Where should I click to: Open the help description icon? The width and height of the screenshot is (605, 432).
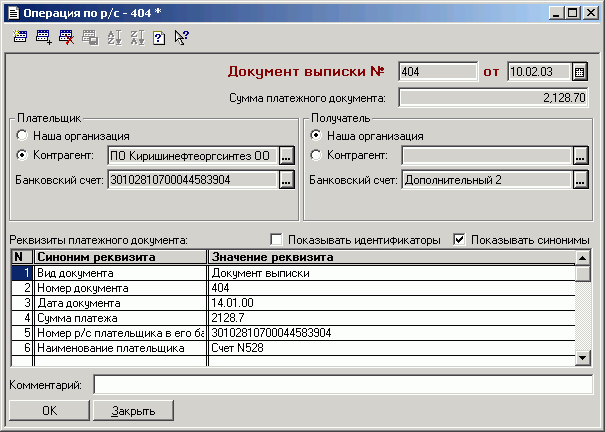coord(159,38)
